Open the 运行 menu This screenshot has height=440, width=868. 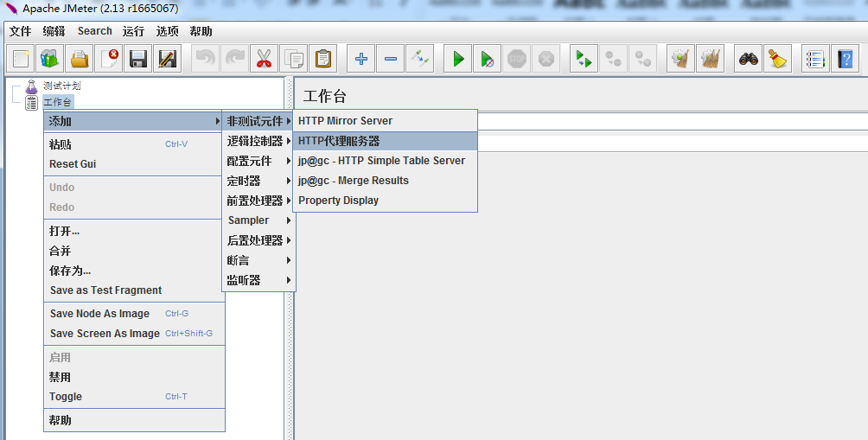(x=133, y=31)
